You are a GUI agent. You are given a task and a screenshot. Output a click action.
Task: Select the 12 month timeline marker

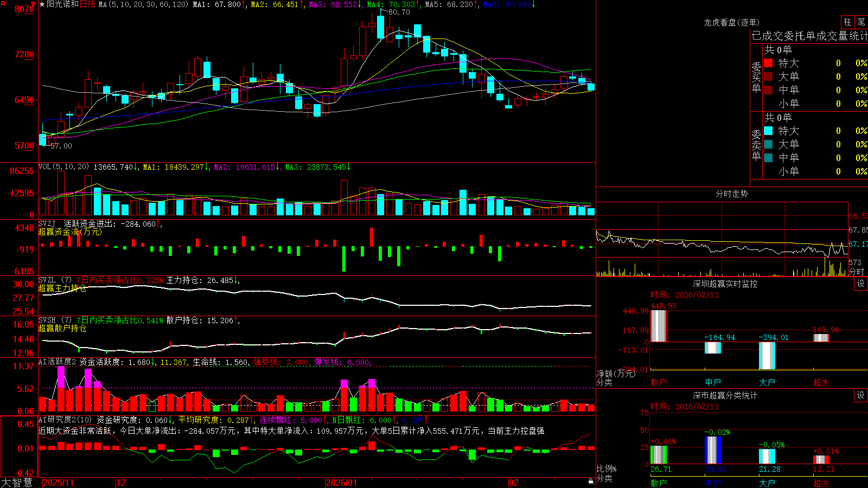tap(122, 483)
